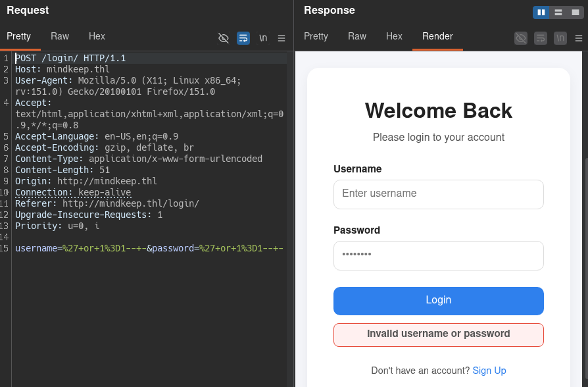Toggle hide non-printable characters in Request
Screen dimensions: 588x387
(224, 38)
